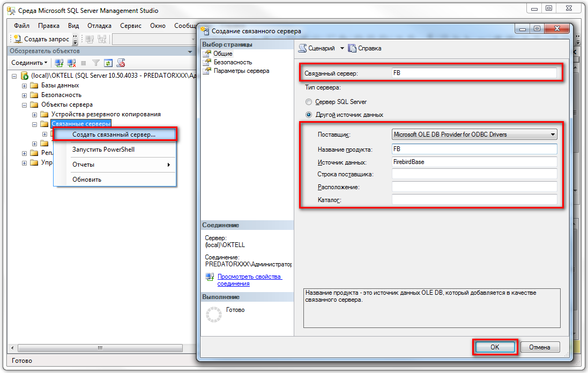Open the Безопасность page in dialog
The image size is (588, 373).
tap(233, 62)
